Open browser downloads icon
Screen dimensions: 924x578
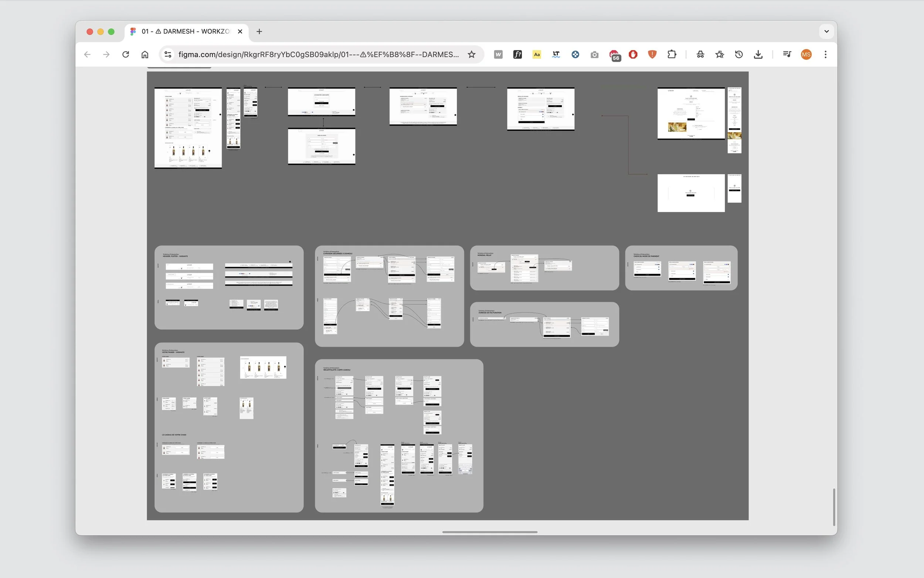coord(758,55)
